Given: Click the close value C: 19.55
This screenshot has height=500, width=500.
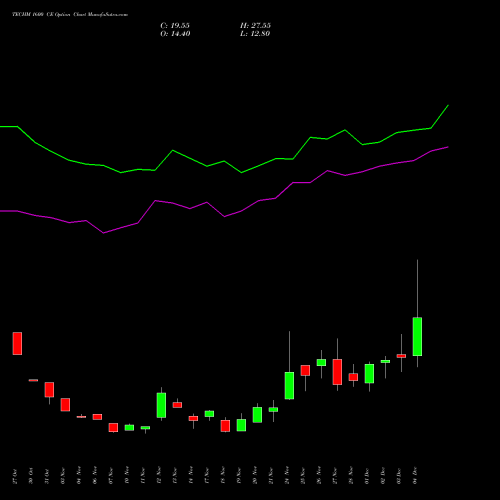Looking at the screenshot, I should click(175, 26).
